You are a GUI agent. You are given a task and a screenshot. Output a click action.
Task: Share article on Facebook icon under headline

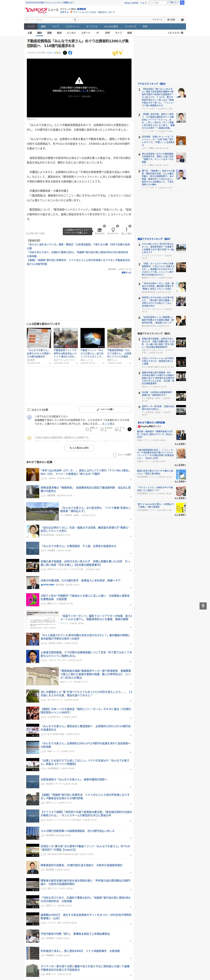(x=70, y=53)
